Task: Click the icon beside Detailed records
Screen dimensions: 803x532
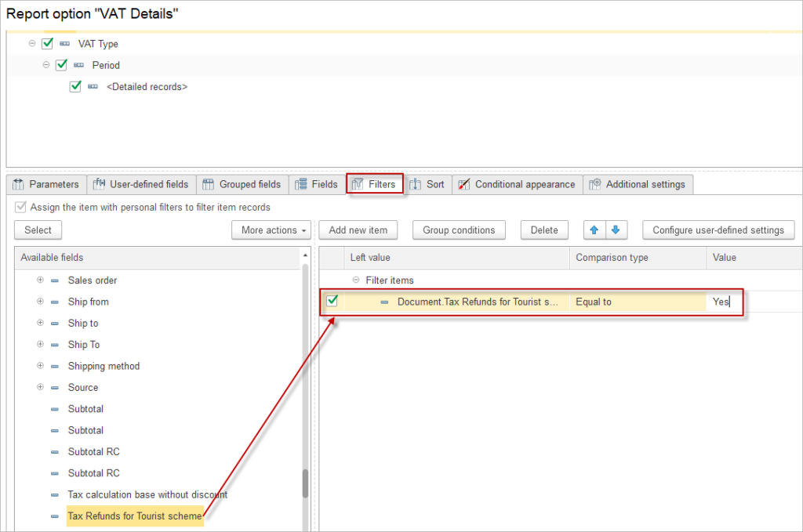Action: pyautogui.click(x=93, y=87)
